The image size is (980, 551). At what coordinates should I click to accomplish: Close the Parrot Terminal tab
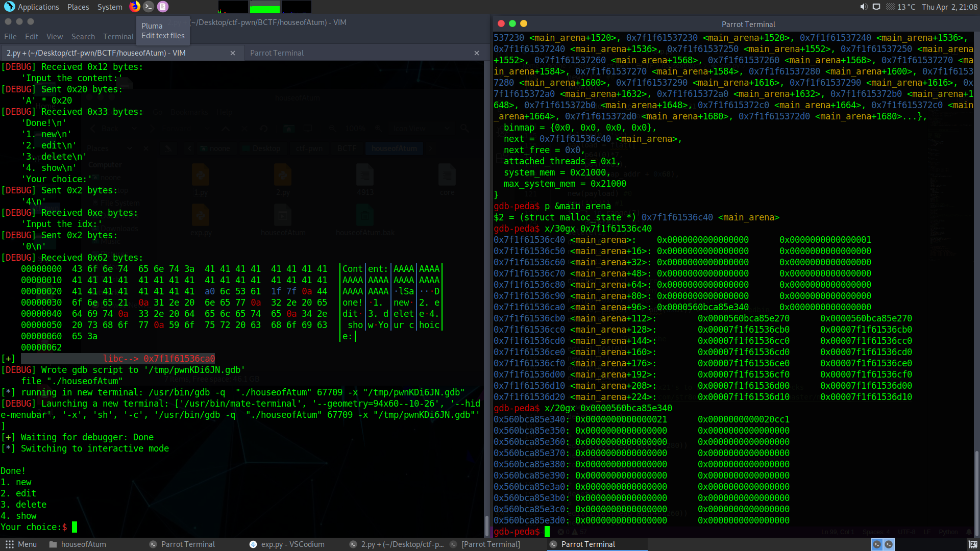click(477, 53)
